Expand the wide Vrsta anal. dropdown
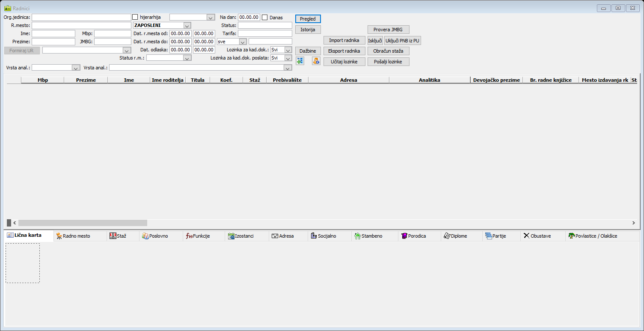644x331 pixels. [x=288, y=68]
